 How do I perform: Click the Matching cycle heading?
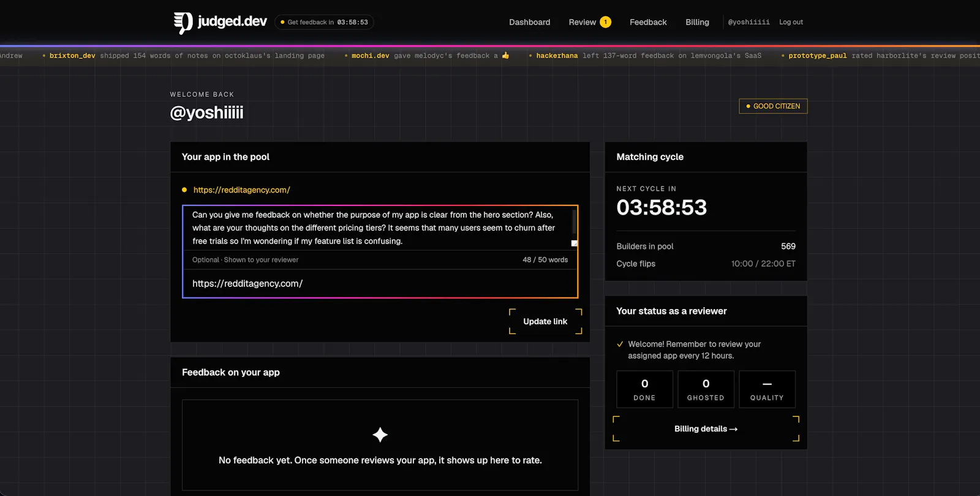(650, 157)
